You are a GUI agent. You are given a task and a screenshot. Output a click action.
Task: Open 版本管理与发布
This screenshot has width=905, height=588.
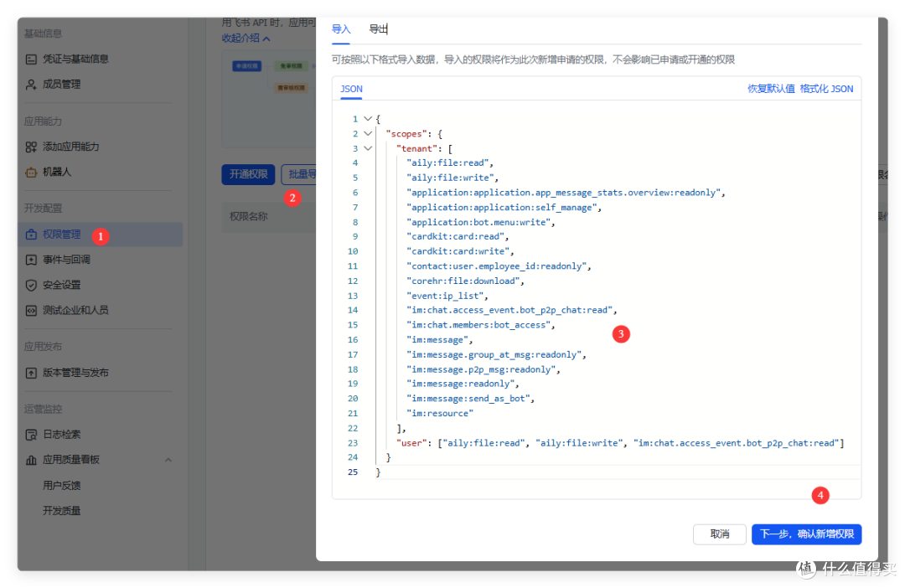75,373
